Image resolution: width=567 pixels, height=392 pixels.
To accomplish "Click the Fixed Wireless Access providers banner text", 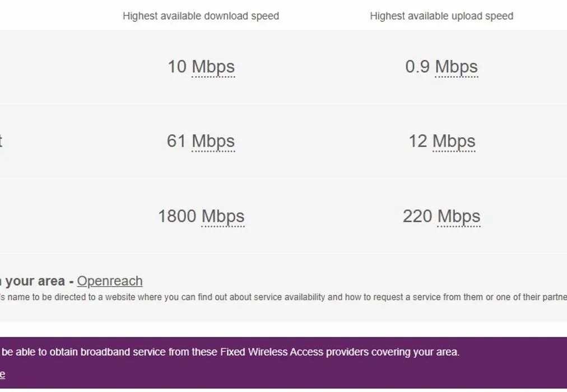I will point(230,352).
